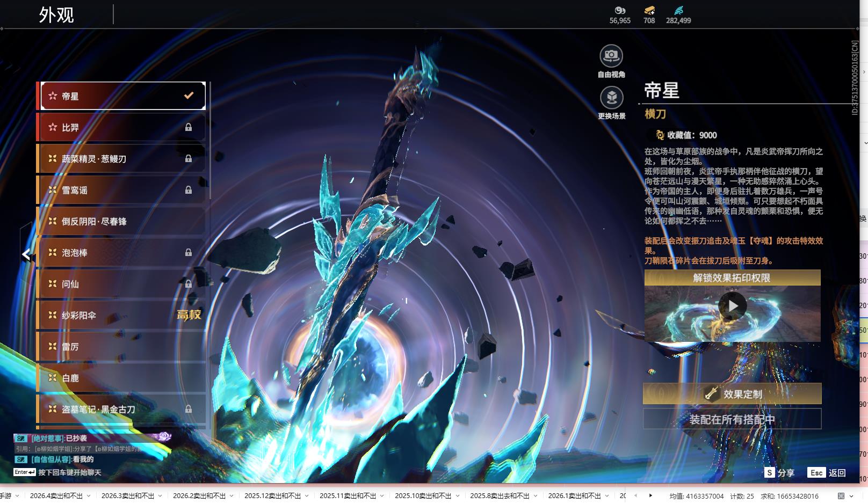Open dropdown on 2025.12卖出和不出 sheet tab
The image size is (868, 504).
307,496
